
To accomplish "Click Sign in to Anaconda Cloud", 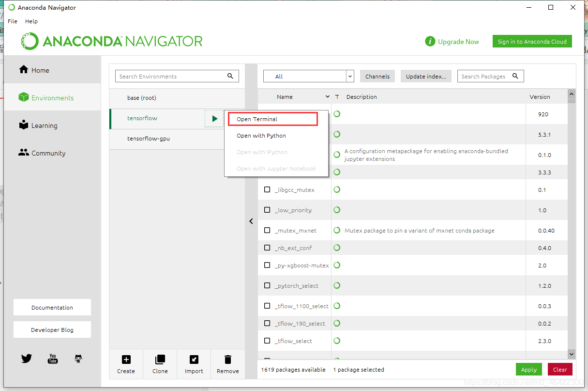I will pos(532,41).
